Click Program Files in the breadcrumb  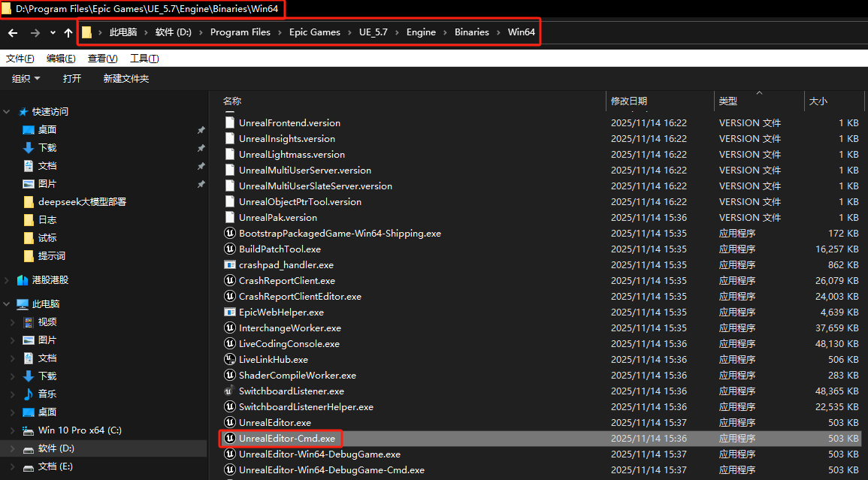pyautogui.click(x=240, y=32)
